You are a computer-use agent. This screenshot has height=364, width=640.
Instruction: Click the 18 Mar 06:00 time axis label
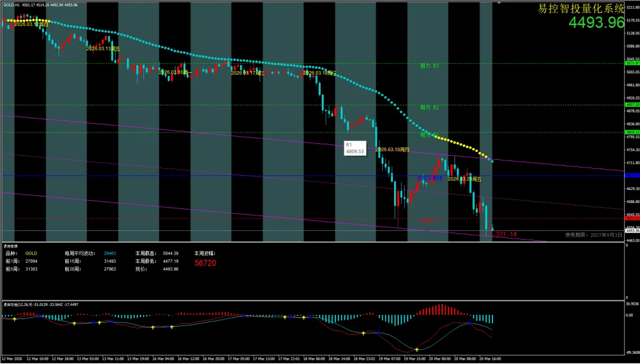[x=314, y=359]
